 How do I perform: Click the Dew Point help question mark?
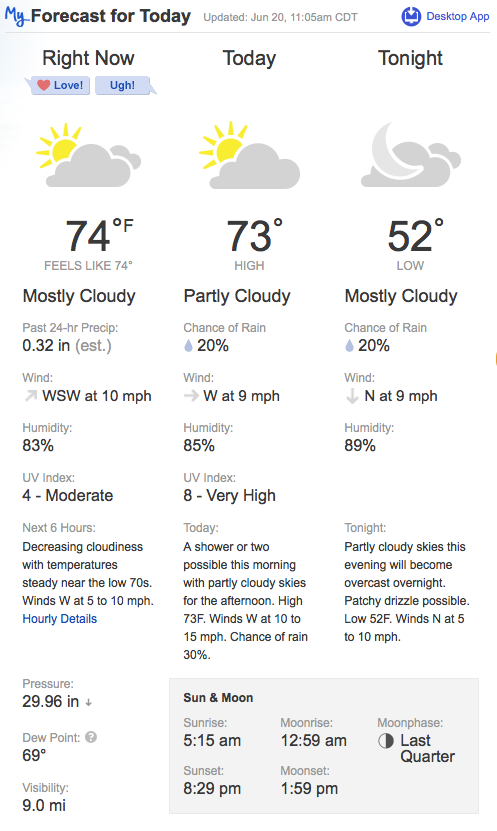coord(91,737)
